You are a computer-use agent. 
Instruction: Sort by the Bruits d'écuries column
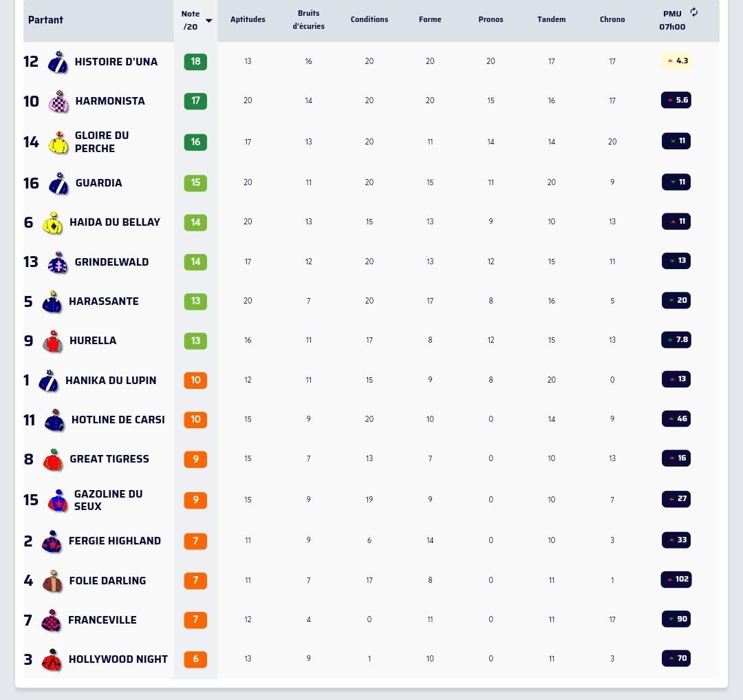pos(308,19)
